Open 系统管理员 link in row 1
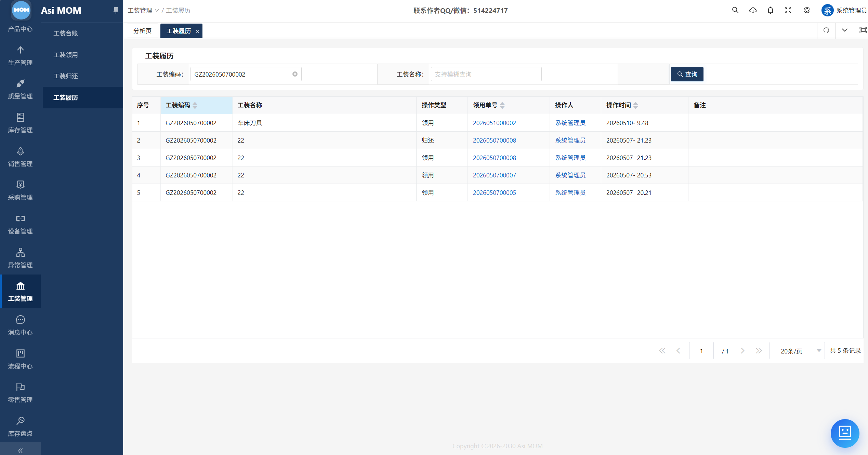The width and height of the screenshot is (868, 455). pos(570,123)
